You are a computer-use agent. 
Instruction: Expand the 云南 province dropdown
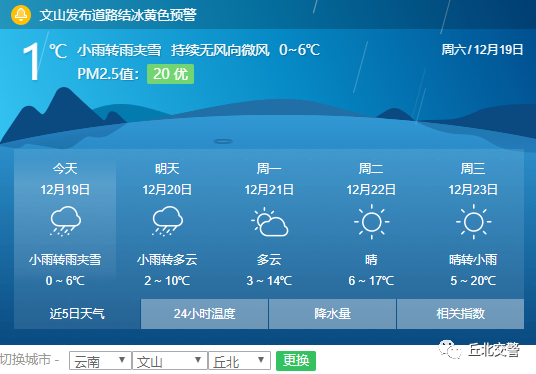coord(100,361)
